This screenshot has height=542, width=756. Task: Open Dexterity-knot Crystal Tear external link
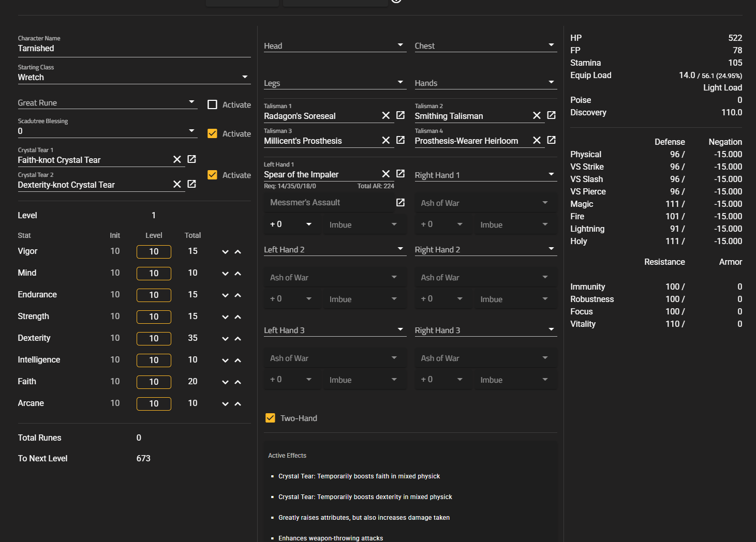[x=191, y=184]
